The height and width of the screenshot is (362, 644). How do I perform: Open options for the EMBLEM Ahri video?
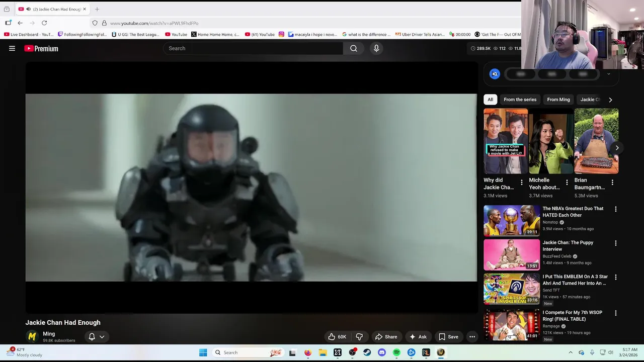click(615, 278)
